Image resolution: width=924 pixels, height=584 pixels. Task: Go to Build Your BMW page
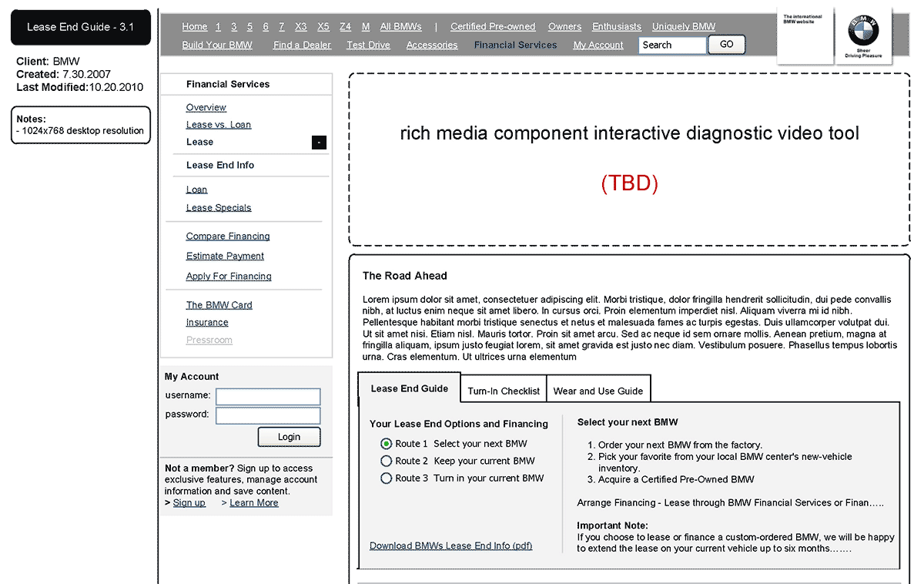[x=217, y=45]
